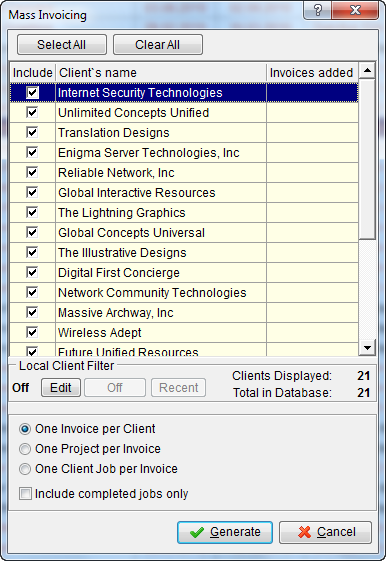The height and width of the screenshot is (561, 386).
Task: Toggle Global Concepts Universal checkbox
Action: (32, 233)
